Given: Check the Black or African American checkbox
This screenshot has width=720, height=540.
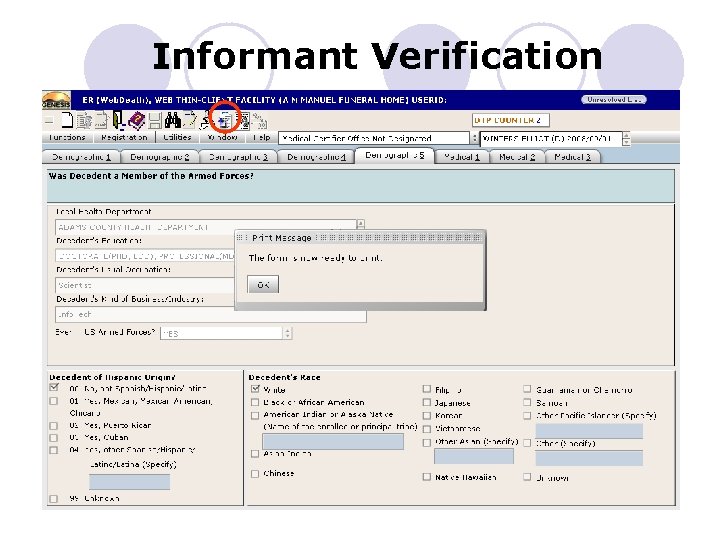Looking at the screenshot, I should tap(255, 403).
